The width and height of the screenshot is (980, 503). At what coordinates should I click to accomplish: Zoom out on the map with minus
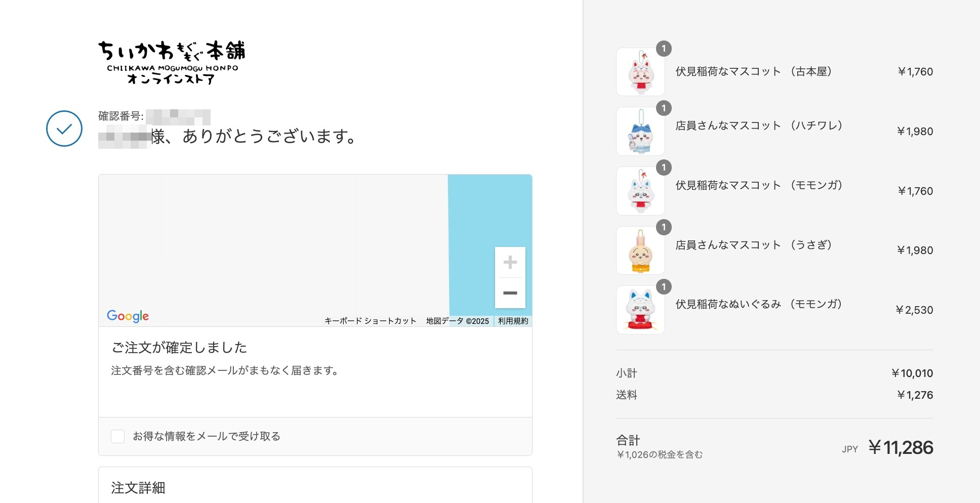[510, 293]
